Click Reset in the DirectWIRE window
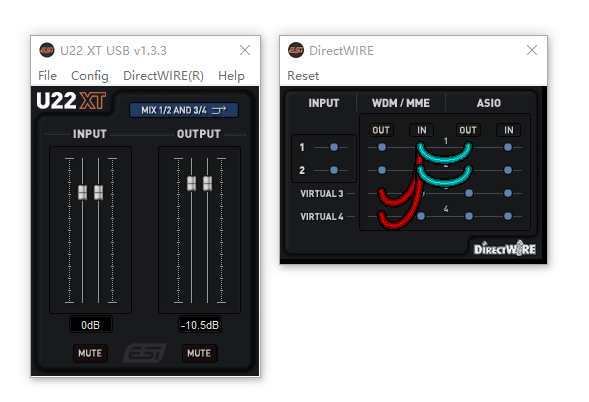 (x=303, y=76)
